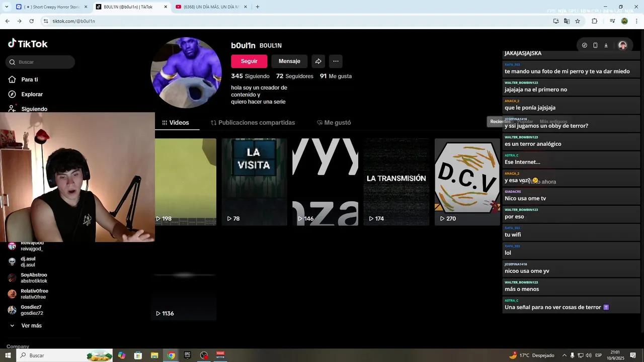This screenshot has width=644, height=362.
Task: Click the TikTok coins icon in header
Action: point(584,45)
